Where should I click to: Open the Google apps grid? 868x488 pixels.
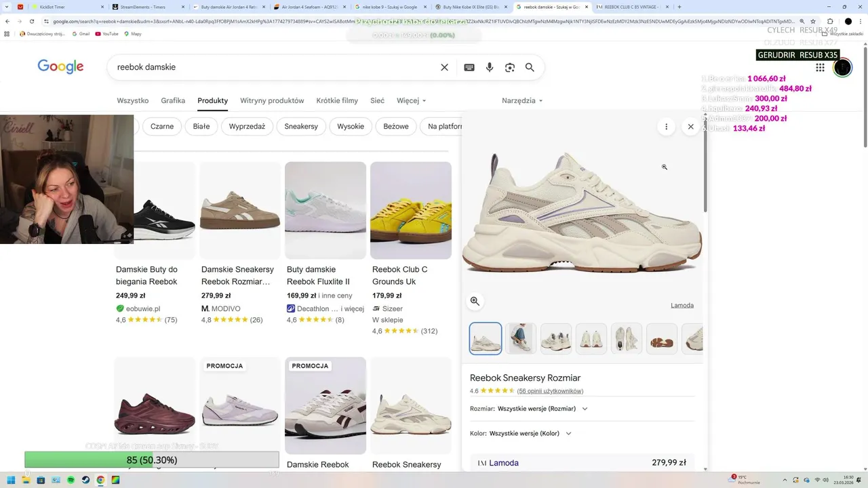(x=820, y=67)
